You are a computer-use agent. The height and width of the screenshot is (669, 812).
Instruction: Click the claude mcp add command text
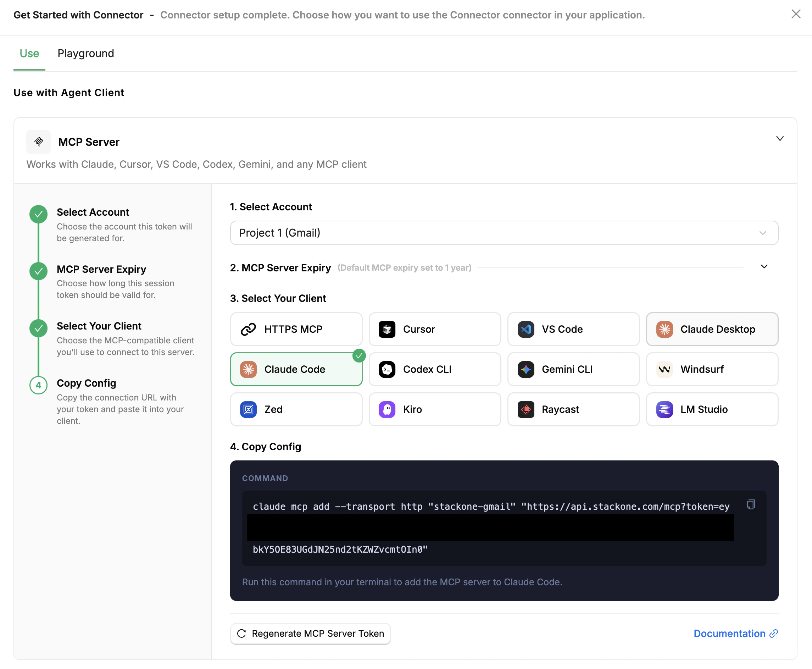pyautogui.click(x=491, y=507)
